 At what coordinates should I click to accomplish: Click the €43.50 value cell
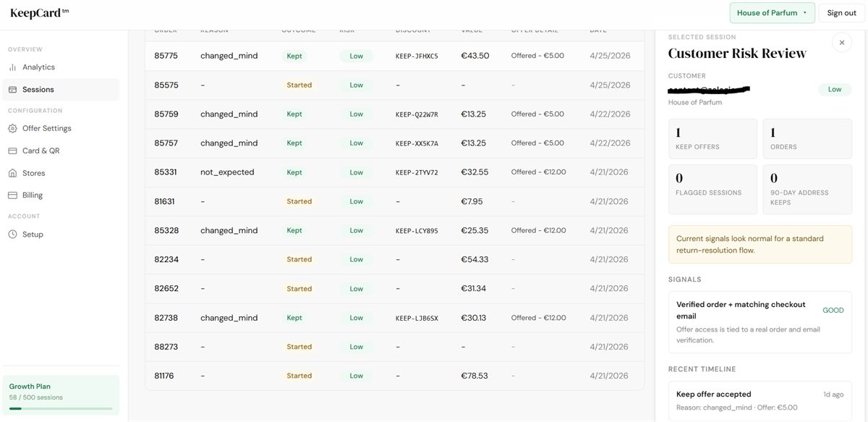pyautogui.click(x=475, y=56)
